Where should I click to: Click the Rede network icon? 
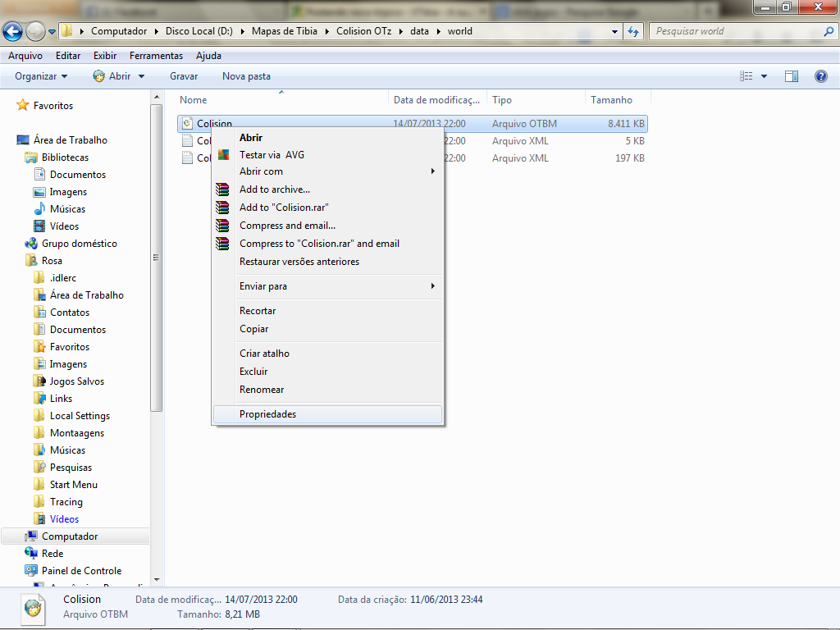pyautogui.click(x=31, y=554)
